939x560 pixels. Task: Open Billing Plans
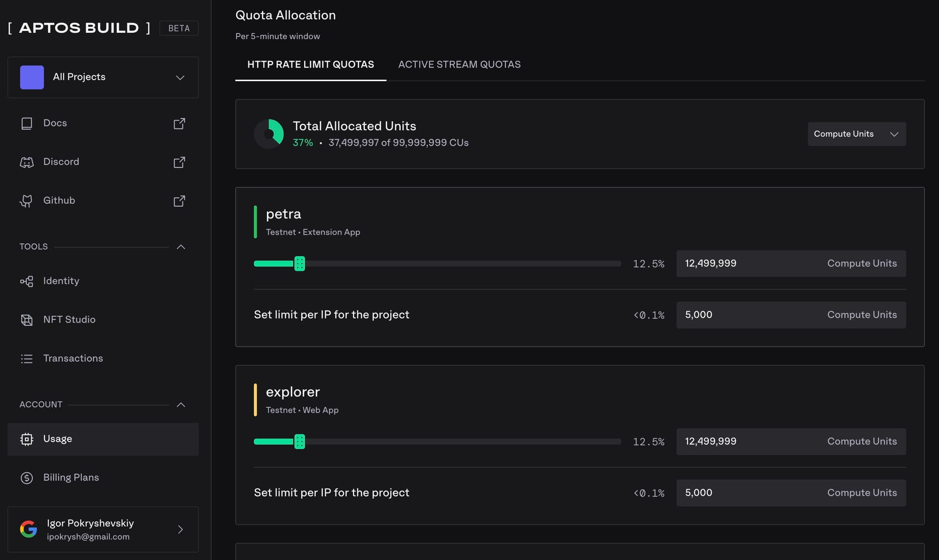[103, 477]
